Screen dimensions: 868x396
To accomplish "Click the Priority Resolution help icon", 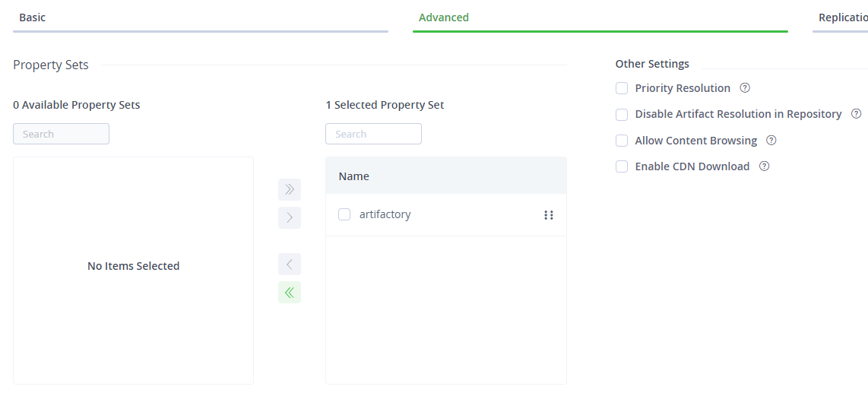I will click(x=745, y=88).
